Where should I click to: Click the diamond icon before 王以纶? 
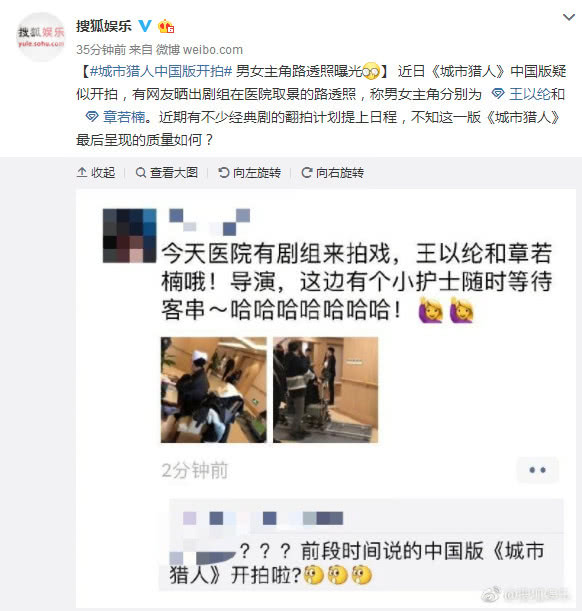pos(498,94)
